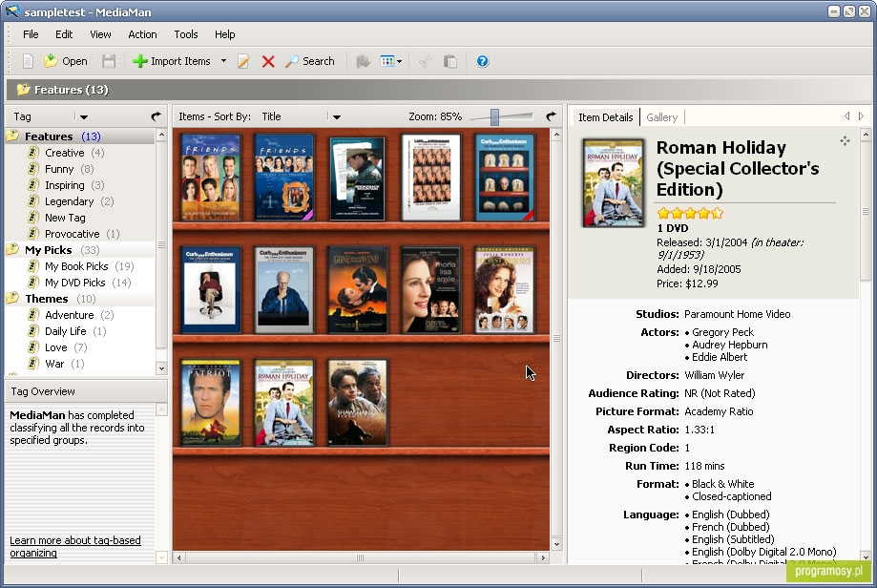Open the File menu
Viewport: 877px width, 588px height.
pyautogui.click(x=31, y=34)
